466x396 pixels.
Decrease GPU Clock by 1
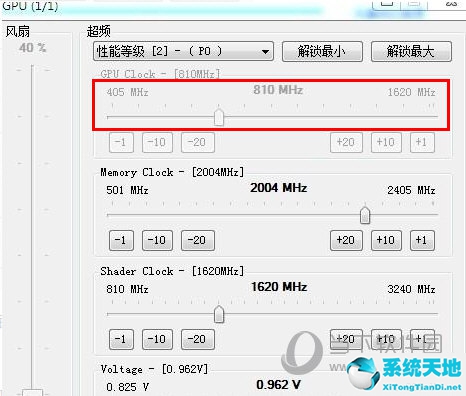coord(121,142)
